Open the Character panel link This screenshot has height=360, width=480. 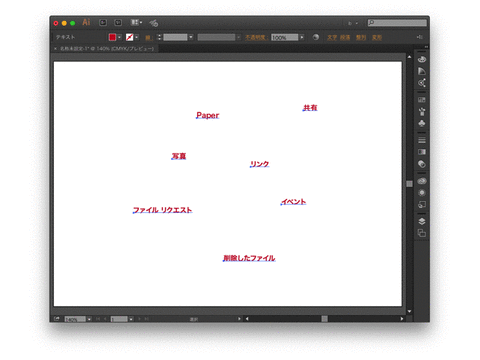click(x=332, y=37)
